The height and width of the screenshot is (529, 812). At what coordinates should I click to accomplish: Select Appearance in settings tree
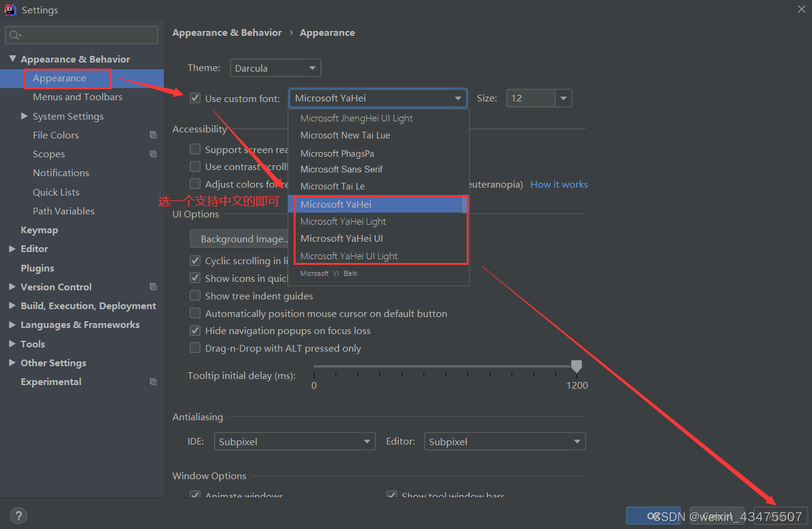pos(82,78)
